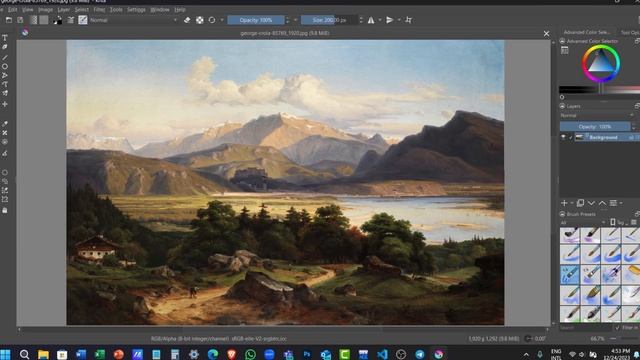Viewport: 640px width, 360px height.
Task: Open the Edit menu
Action: click(13, 9)
